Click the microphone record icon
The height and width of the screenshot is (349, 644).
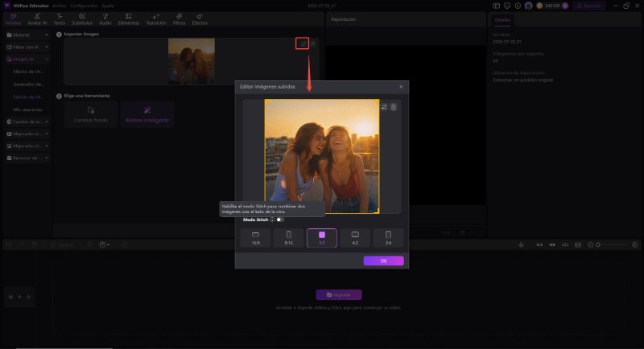(521, 244)
